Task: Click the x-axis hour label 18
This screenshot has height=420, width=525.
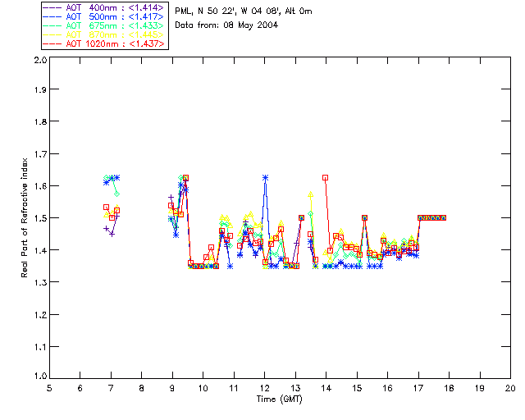Action: tap(449, 388)
